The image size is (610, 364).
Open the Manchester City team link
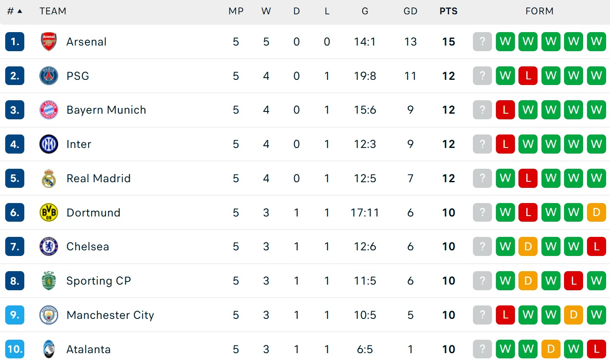coord(110,315)
